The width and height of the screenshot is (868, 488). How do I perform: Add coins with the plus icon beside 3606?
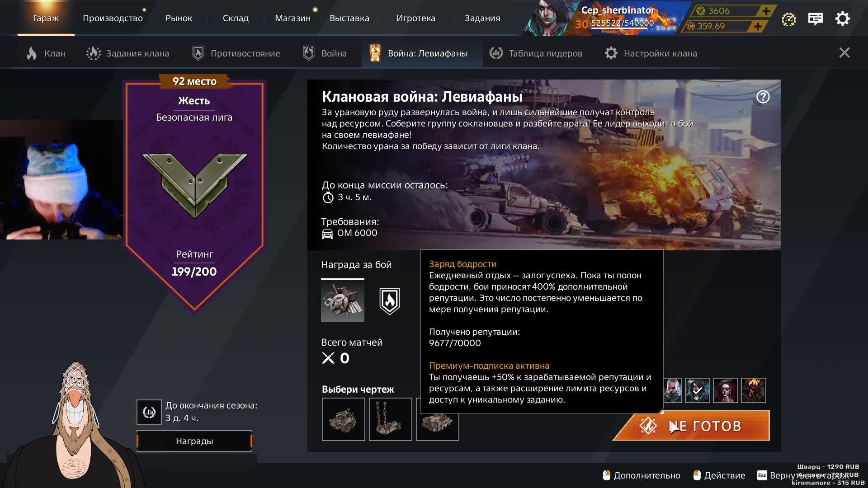click(x=766, y=11)
